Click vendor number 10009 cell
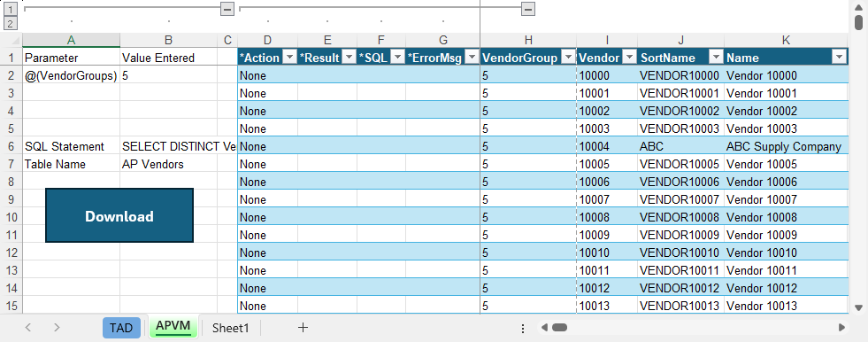Viewport: 868px width, 342px height. (x=607, y=235)
